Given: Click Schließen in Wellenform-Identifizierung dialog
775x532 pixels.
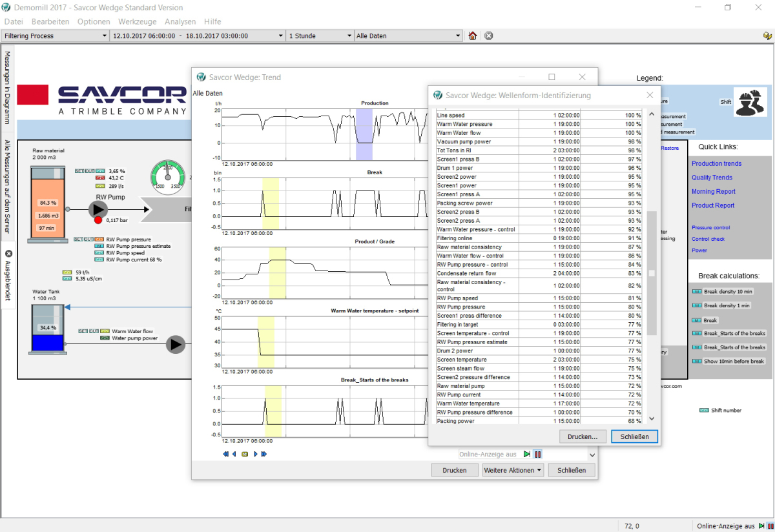Looking at the screenshot, I should [634, 436].
